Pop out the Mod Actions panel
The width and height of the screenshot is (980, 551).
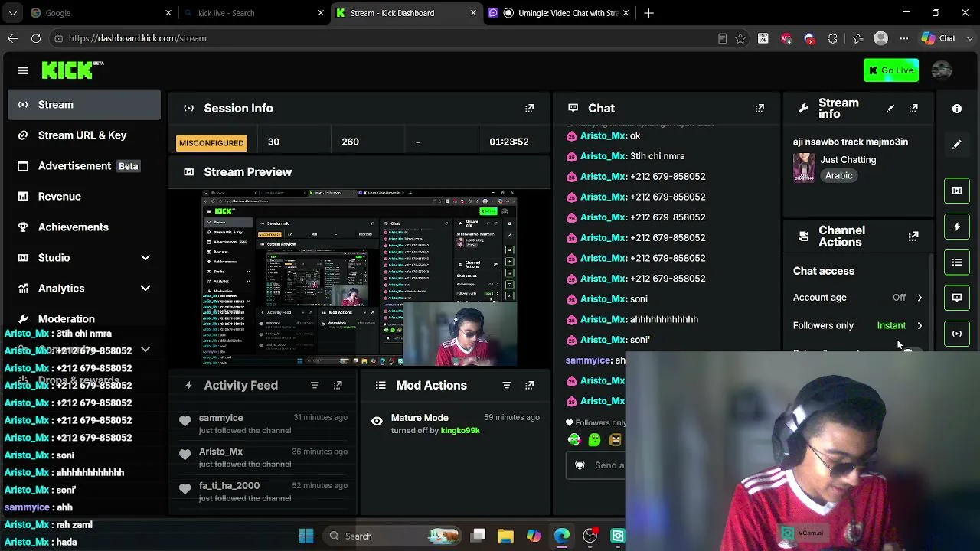529,386
